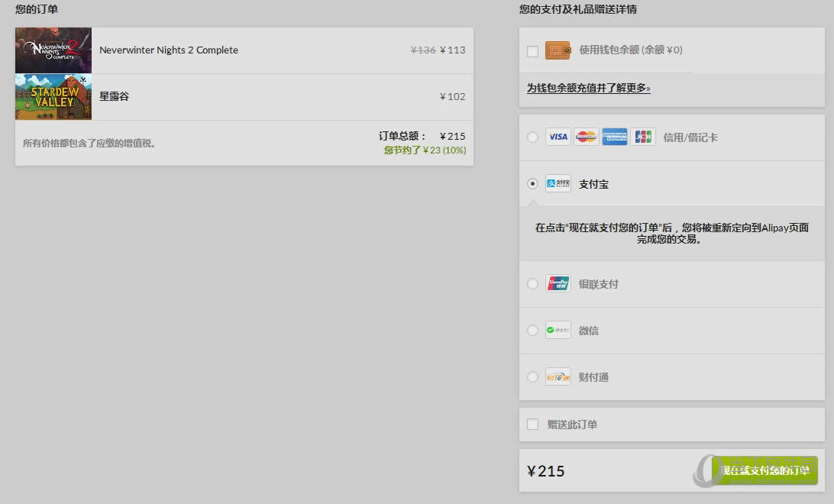Click the 微信 label text

point(588,330)
